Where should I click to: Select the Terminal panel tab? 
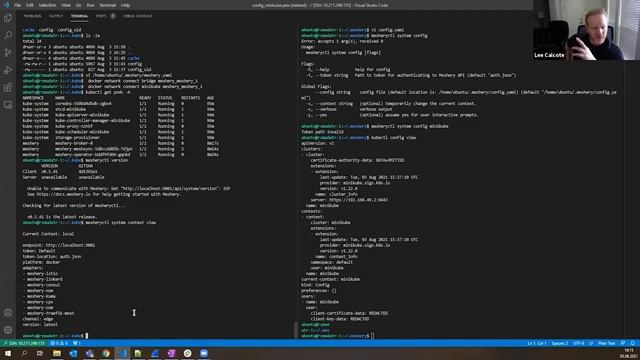click(79, 16)
